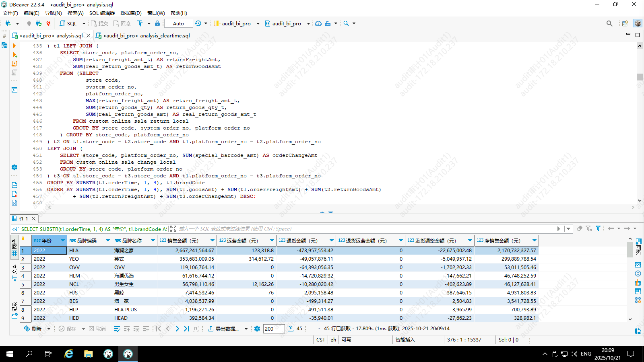This screenshot has height=362, width=644.
Task: Expand the 年份 column filter arrow
Action: [63, 241]
